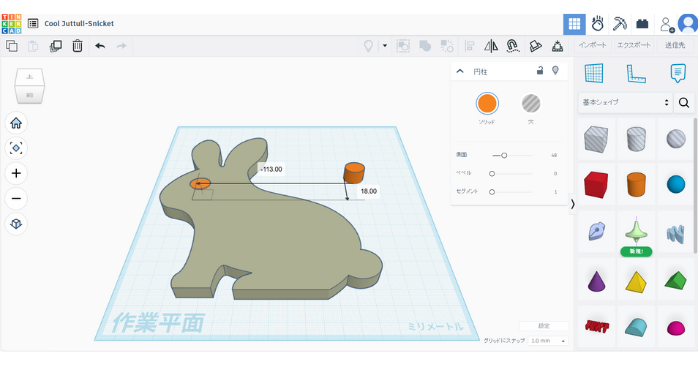Search shapes with magnifier icon
The height and width of the screenshot is (365, 698).
[x=684, y=103]
